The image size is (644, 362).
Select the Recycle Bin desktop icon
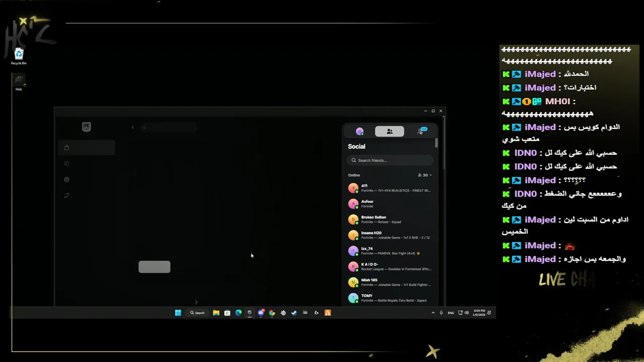[x=19, y=56]
